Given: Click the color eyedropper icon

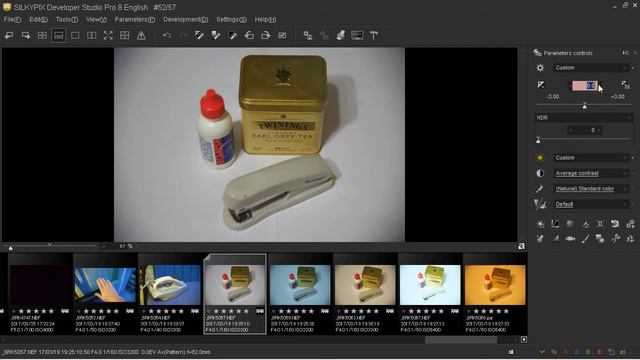Looking at the screenshot, I should tap(540, 189).
